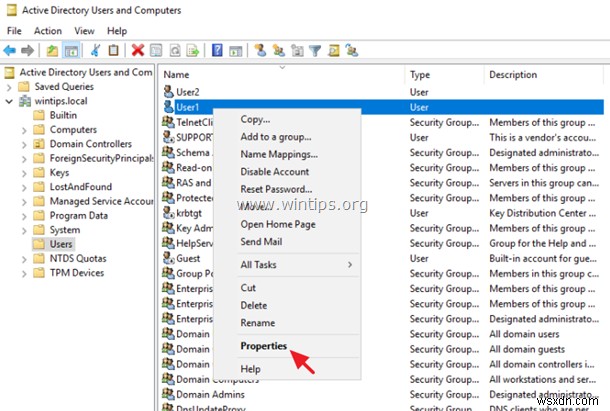
Task: Expand the Keys container arrow
Action: point(24,174)
